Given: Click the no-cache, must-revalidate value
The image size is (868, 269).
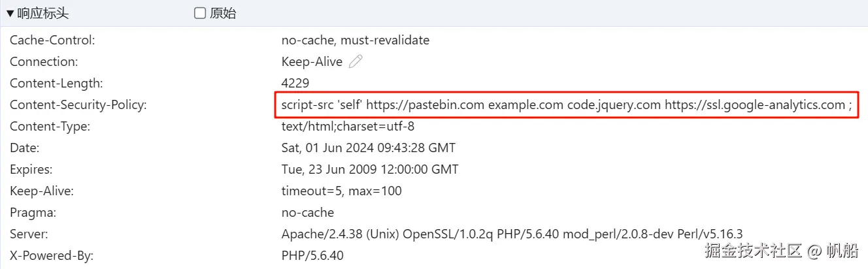Looking at the screenshot, I should click(x=355, y=40).
